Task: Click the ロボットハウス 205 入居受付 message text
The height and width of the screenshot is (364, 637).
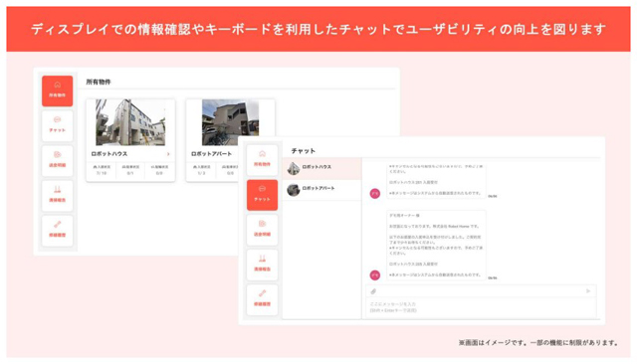Action: pos(413,265)
